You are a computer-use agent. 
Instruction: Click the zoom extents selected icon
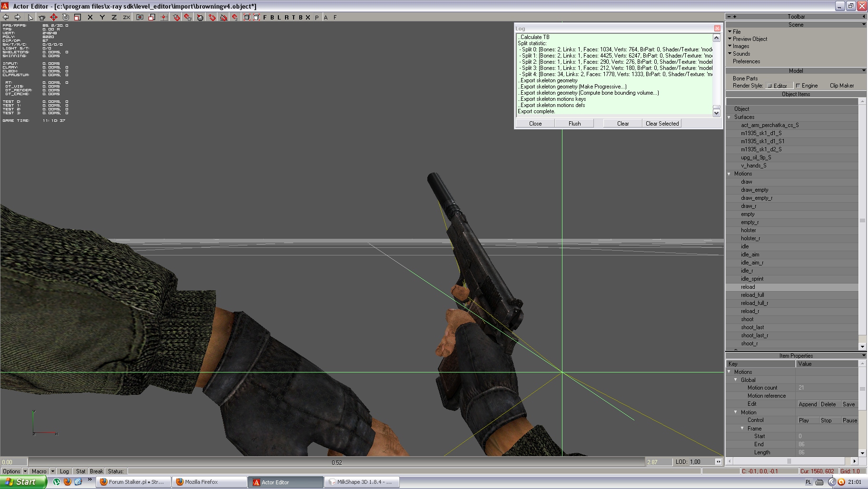click(256, 17)
